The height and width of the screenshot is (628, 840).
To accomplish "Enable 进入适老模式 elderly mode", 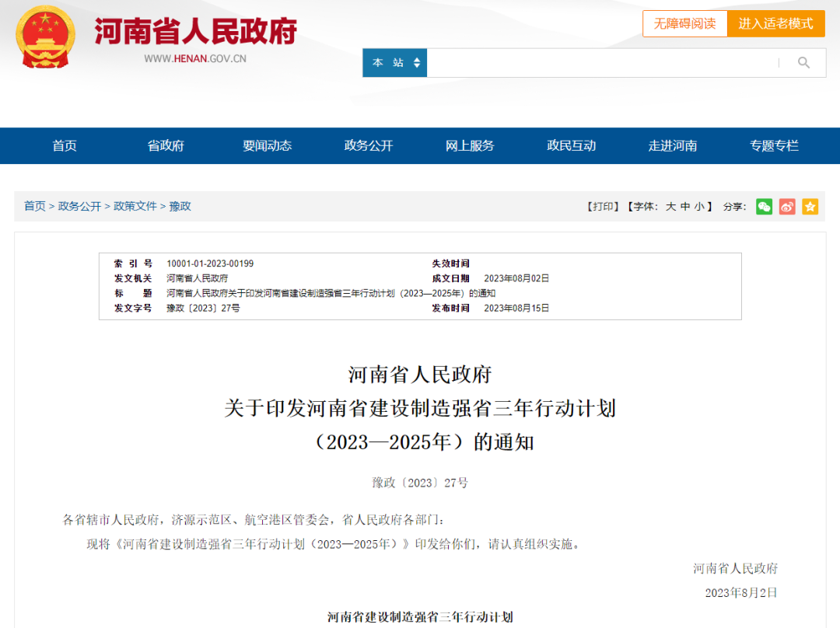I will tap(775, 23).
